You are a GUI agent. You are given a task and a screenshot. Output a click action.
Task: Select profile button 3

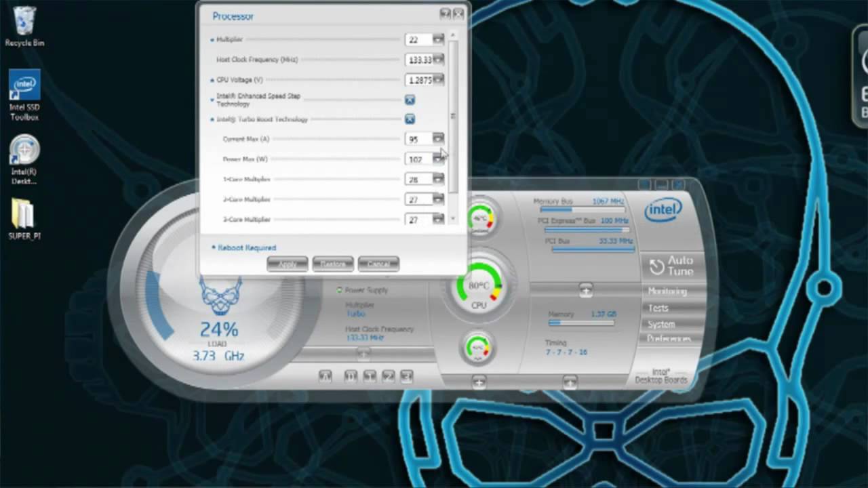(x=407, y=375)
